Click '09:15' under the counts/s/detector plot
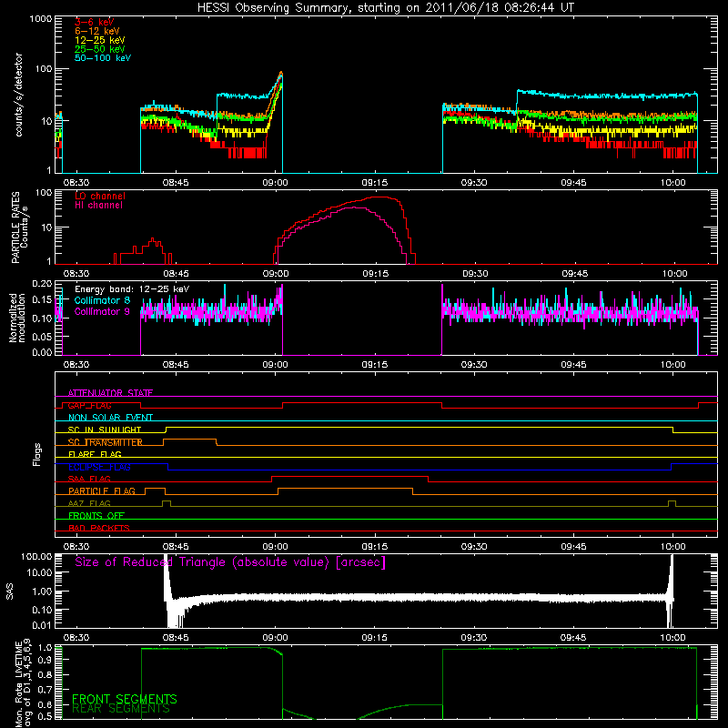 coord(375,183)
